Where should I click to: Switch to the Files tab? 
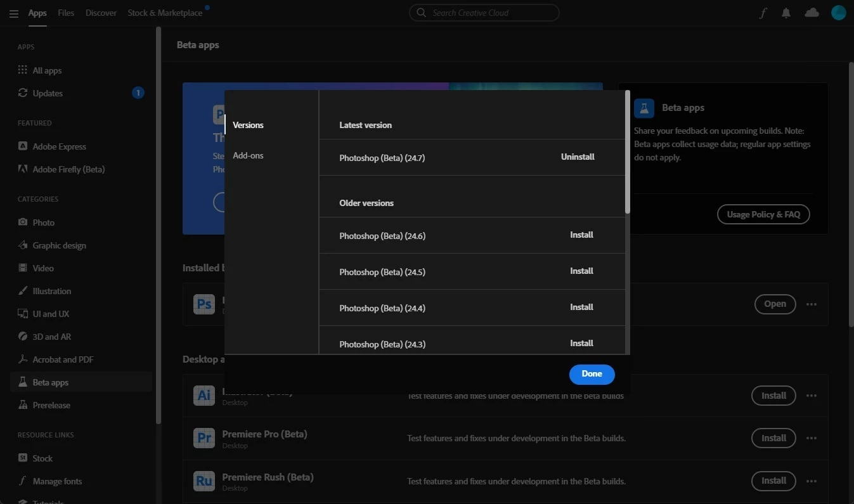[66, 13]
